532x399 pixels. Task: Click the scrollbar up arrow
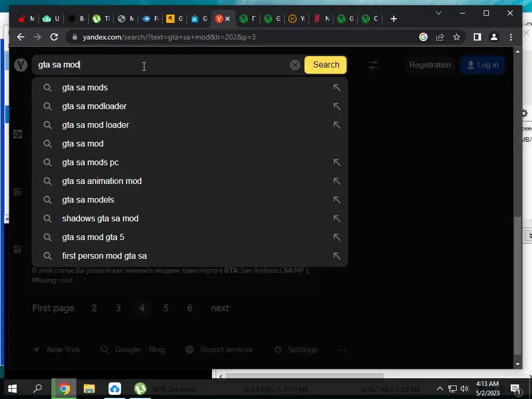pyautogui.click(x=517, y=51)
